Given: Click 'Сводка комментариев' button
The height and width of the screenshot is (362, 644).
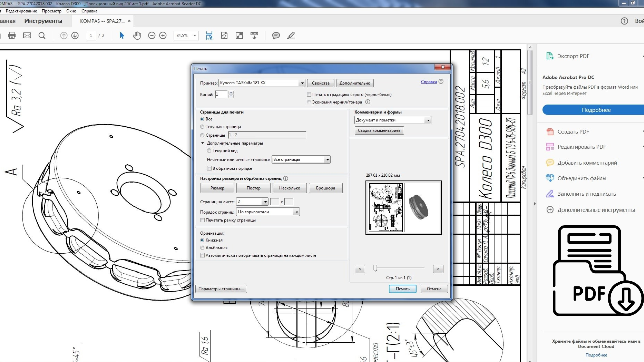Looking at the screenshot, I should tap(379, 130).
